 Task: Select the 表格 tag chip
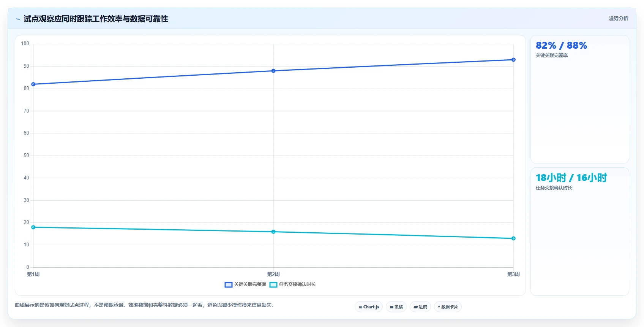pyautogui.click(x=396, y=307)
